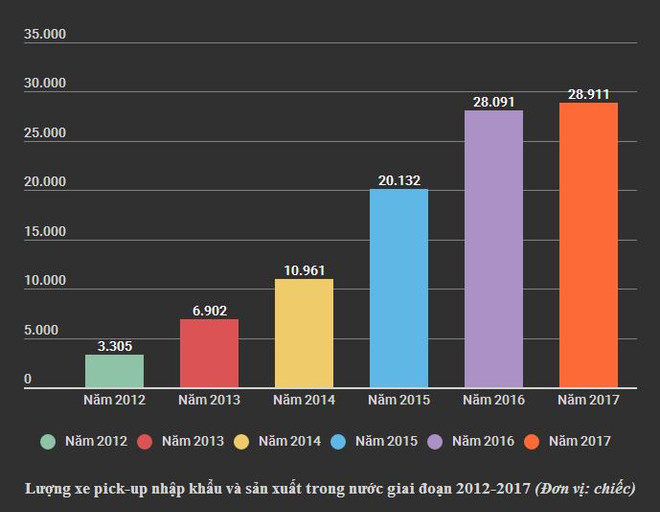Image resolution: width=660 pixels, height=512 pixels.
Task: Click the green Năm 2012 legend circle
Action: (47, 441)
